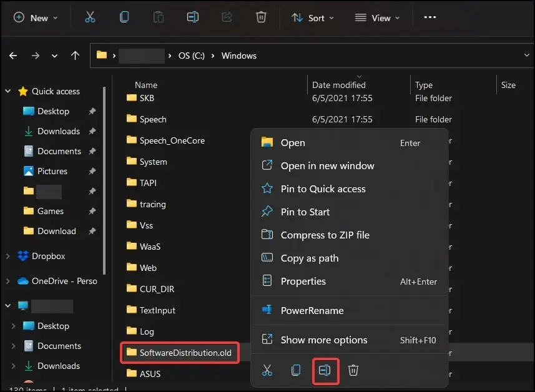Click Show more options entry
This screenshot has width=535, height=392.
coord(323,340)
